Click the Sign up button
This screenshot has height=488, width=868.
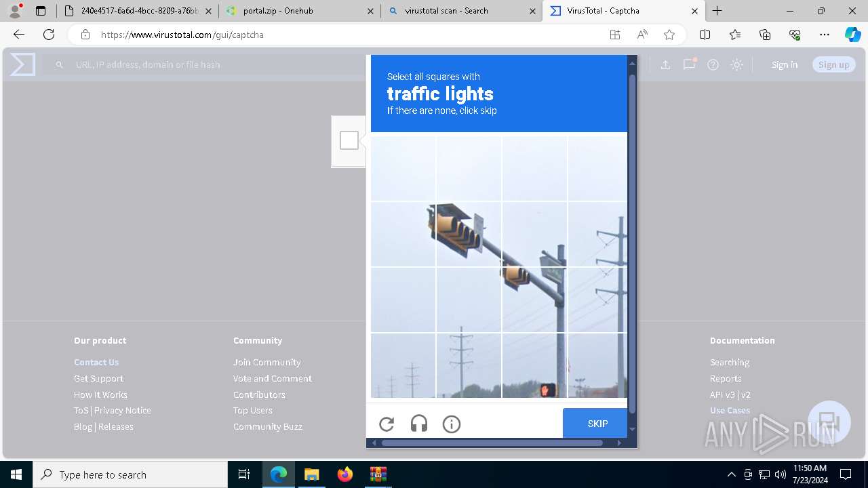834,65
